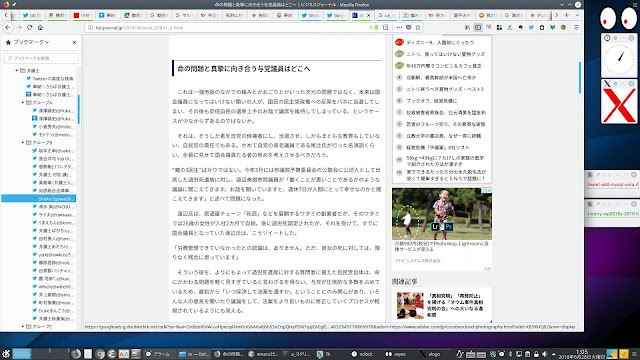This screenshot has width=640, height=360.
Task: Click the xeyes window
Action: click(x=618, y=18)
